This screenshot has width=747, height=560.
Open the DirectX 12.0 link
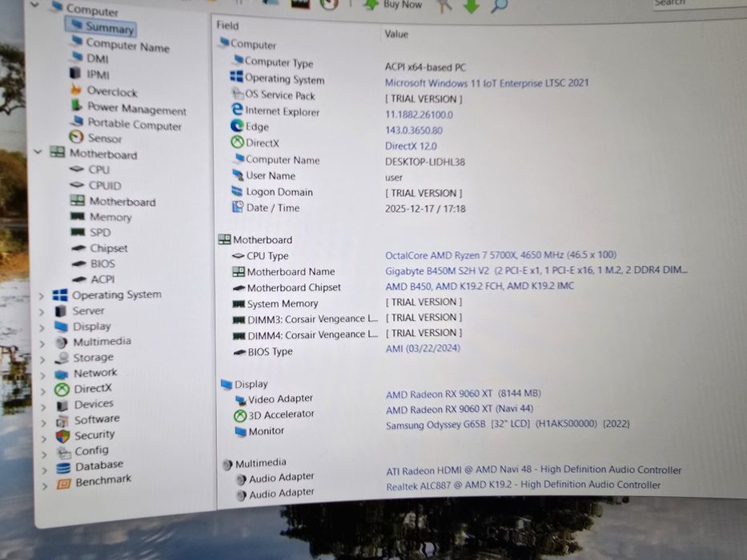point(412,146)
